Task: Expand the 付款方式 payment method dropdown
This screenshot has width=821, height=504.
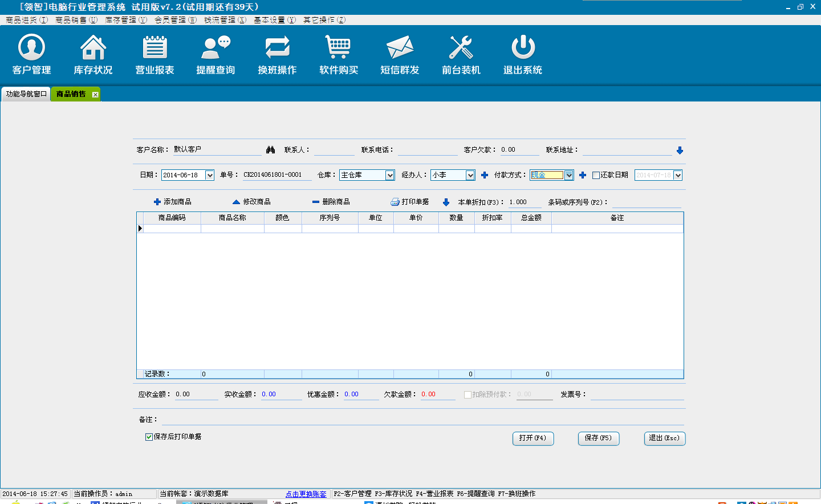Action: pos(568,175)
